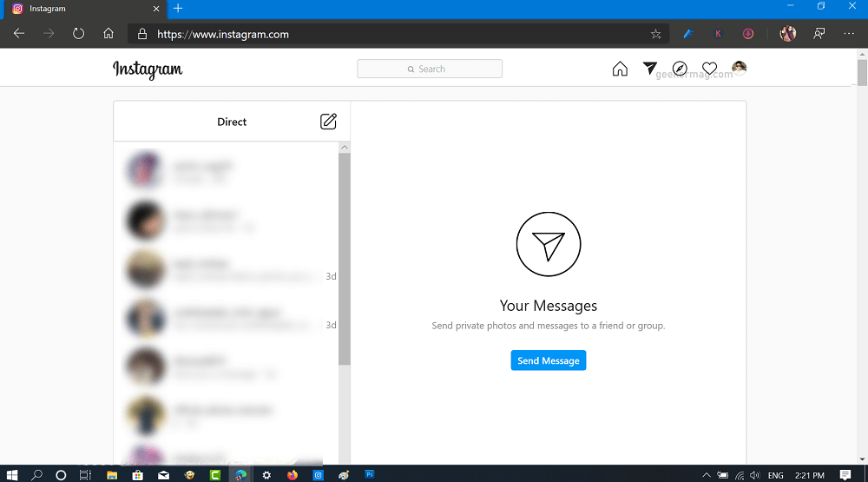Click the blue pen extension icon
Image resolution: width=868 pixels, height=482 pixels.
[688, 34]
